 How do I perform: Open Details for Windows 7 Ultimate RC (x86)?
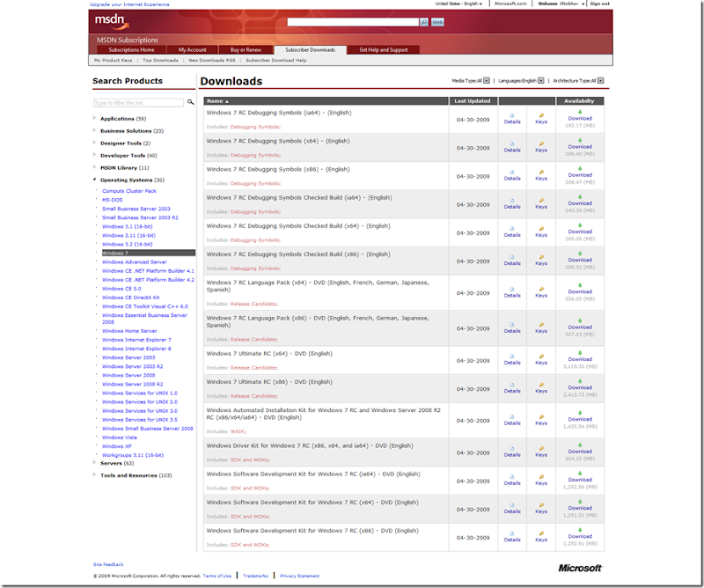point(512,387)
